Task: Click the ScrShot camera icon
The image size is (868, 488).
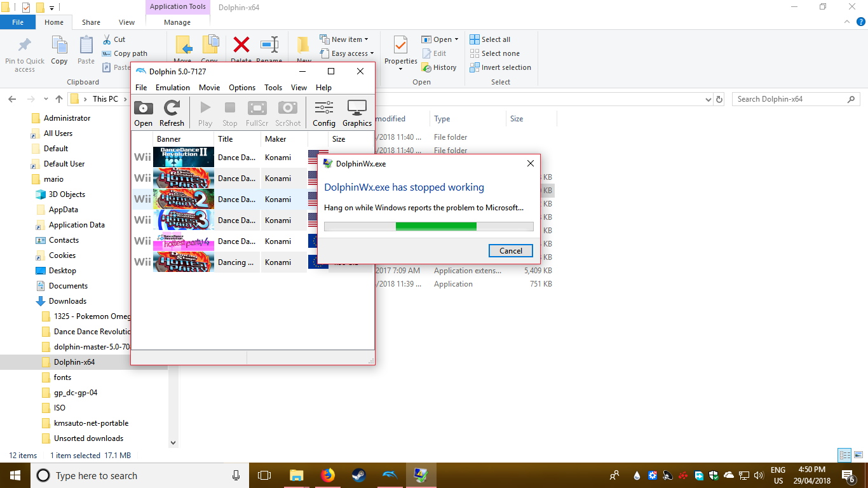Action: pos(288,108)
